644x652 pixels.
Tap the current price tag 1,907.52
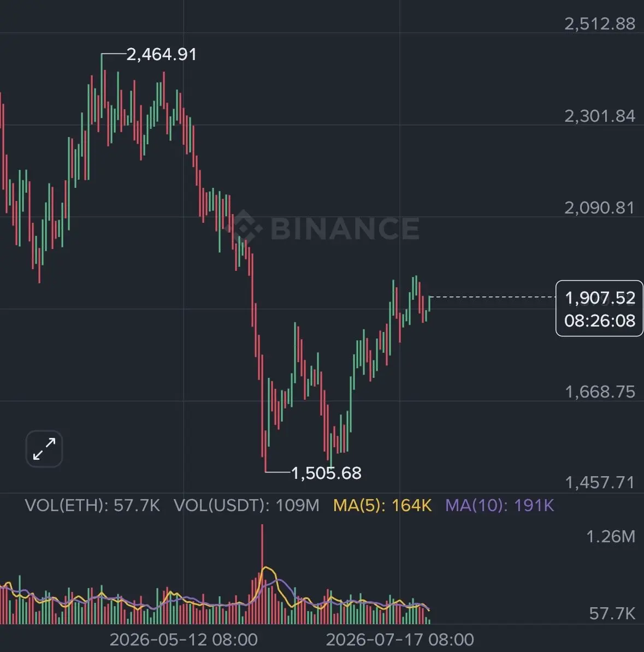point(600,309)
